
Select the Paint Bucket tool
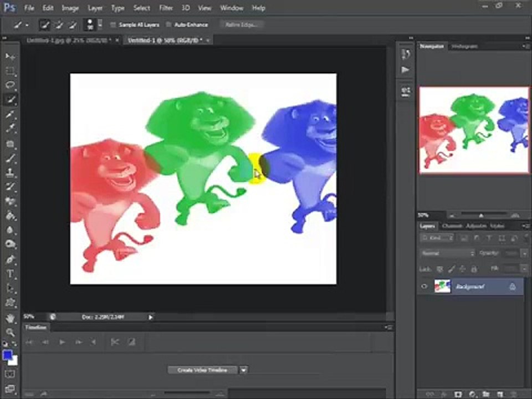(x=10, y=216)
